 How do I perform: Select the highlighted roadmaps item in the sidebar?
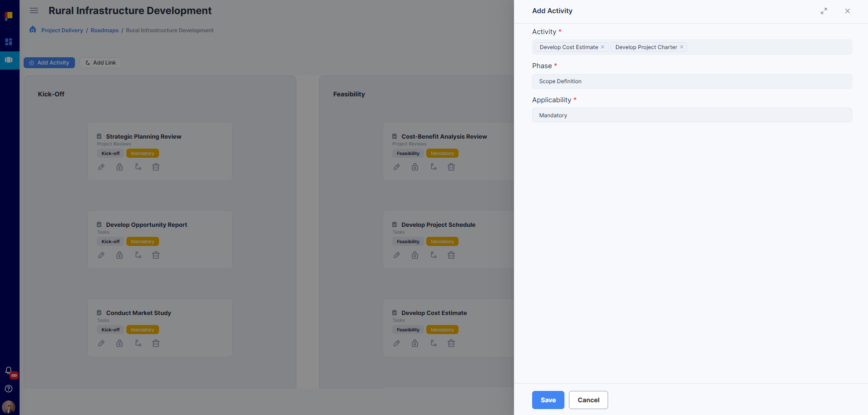pyautogui.click(x=9, y=60)
